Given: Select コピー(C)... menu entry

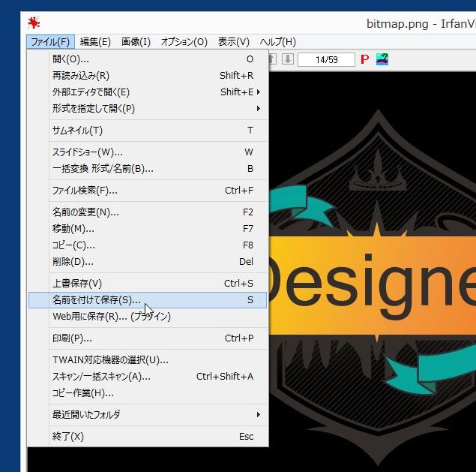Looking at the screenshot, I should pos(148,245).
